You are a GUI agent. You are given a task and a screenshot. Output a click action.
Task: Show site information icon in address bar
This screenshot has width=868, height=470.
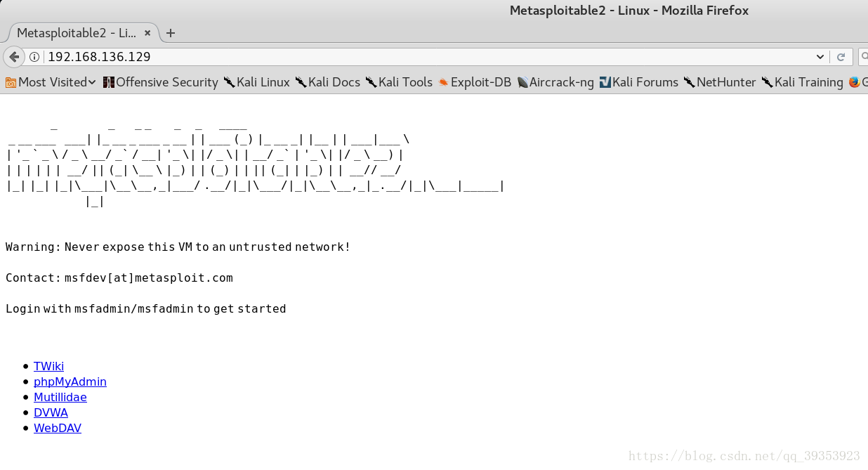click(x=34, y=57)
